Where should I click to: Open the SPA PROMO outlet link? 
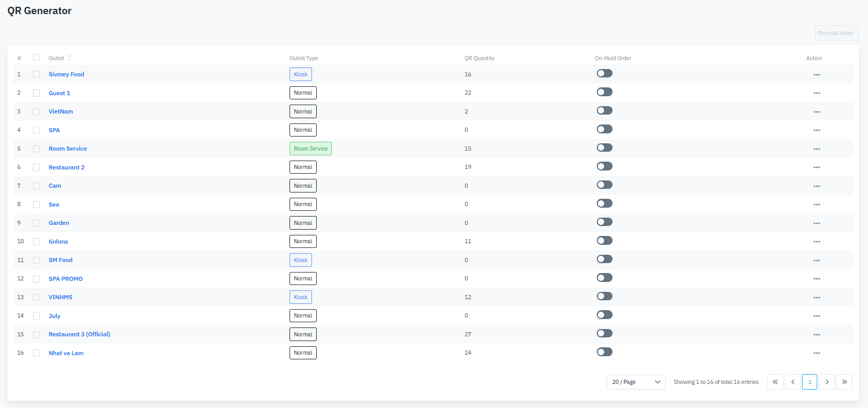pos(65,279)
